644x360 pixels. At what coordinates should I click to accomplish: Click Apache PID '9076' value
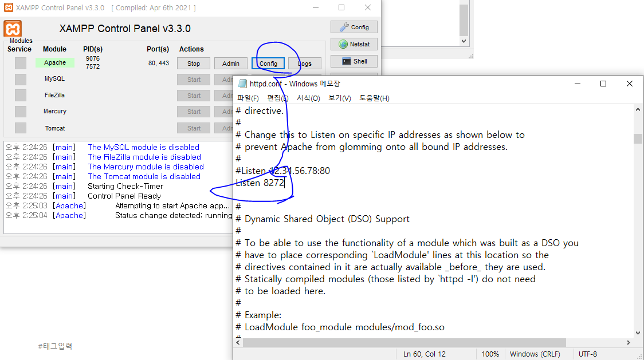(x=93, y=58)
